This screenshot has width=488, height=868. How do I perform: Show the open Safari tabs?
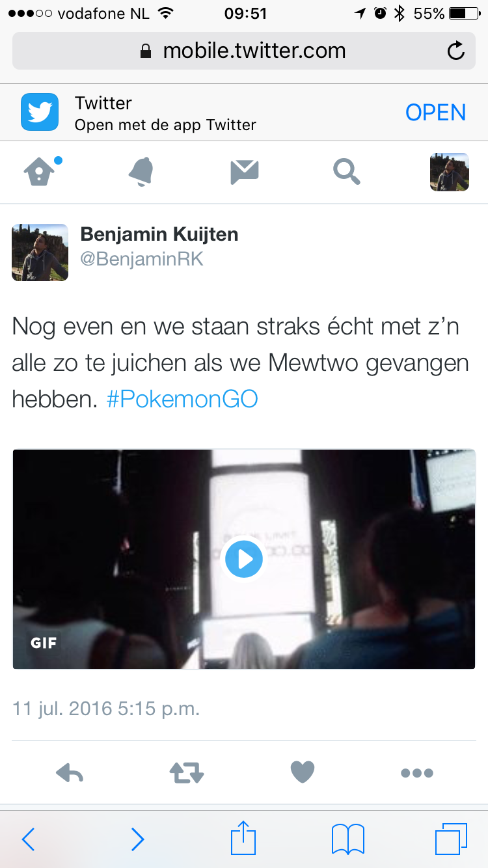point(451,839)
